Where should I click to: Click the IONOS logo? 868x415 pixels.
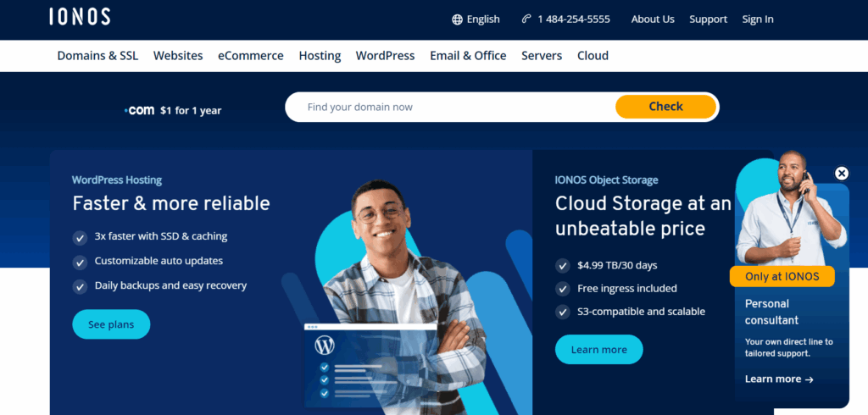tap(80, 17)
